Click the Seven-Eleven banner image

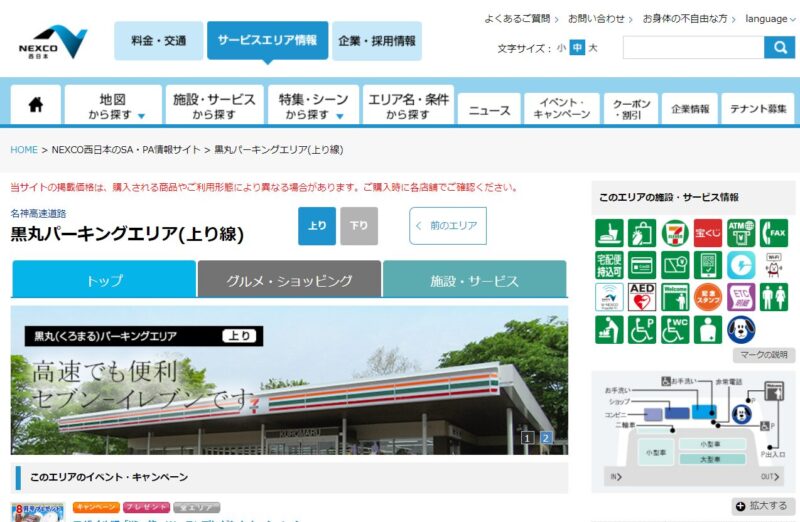(289, 380)
